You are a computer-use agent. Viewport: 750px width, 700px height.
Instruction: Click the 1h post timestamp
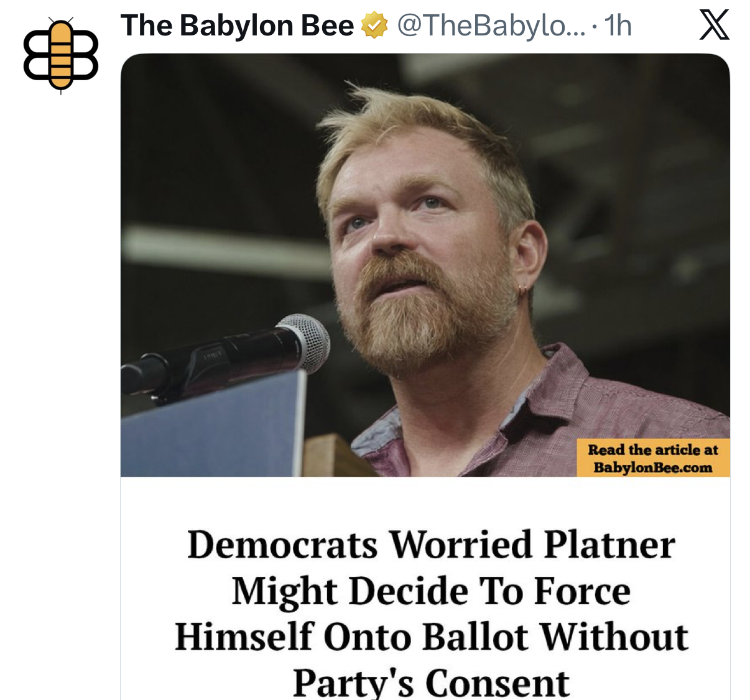click(x=618, y=26)
